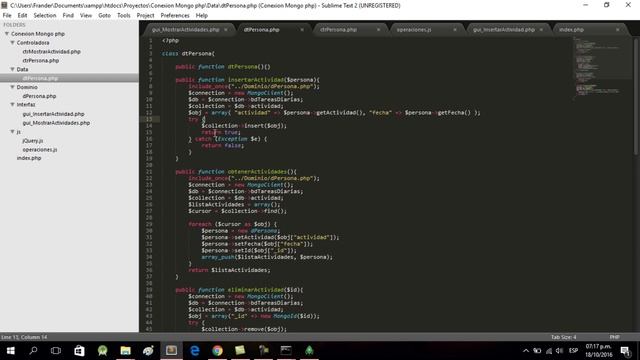The height and width of the screenshot is (360, 640).
Task: Open the volume tray icon
Action: [560, 351]
